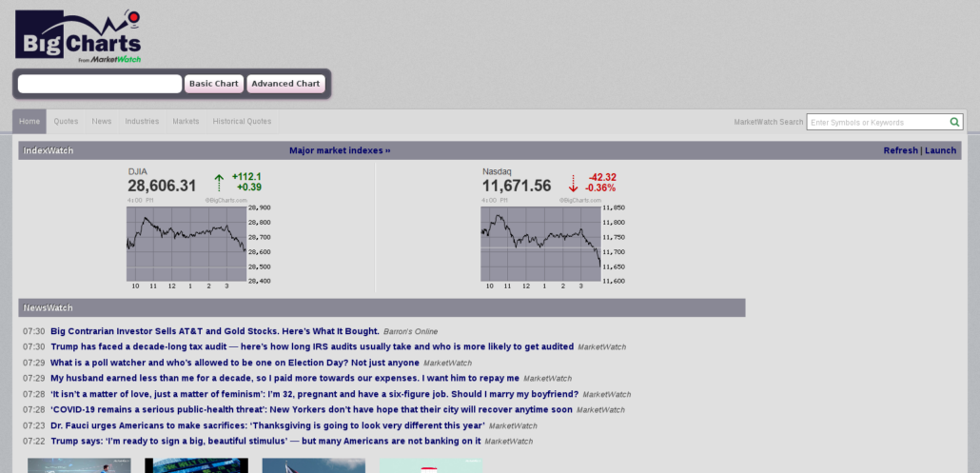
Task: Open the Historical Quotes tab
Action: (242, 121)
